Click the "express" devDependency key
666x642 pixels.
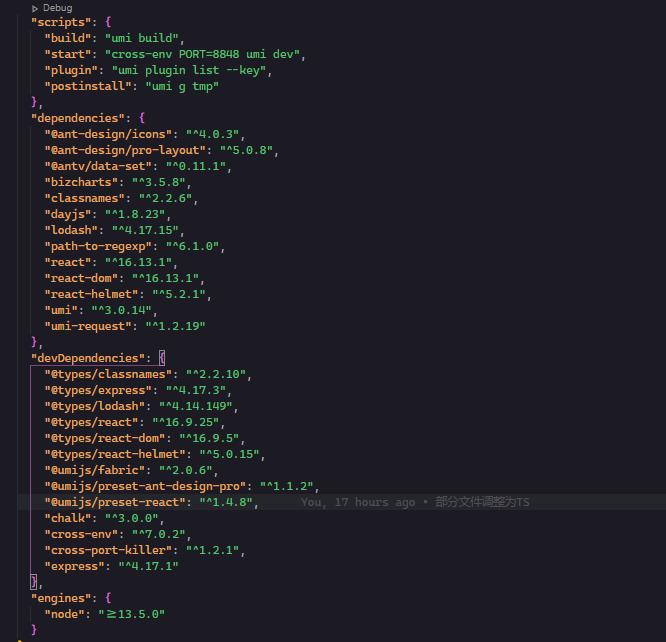pos(74,566)
